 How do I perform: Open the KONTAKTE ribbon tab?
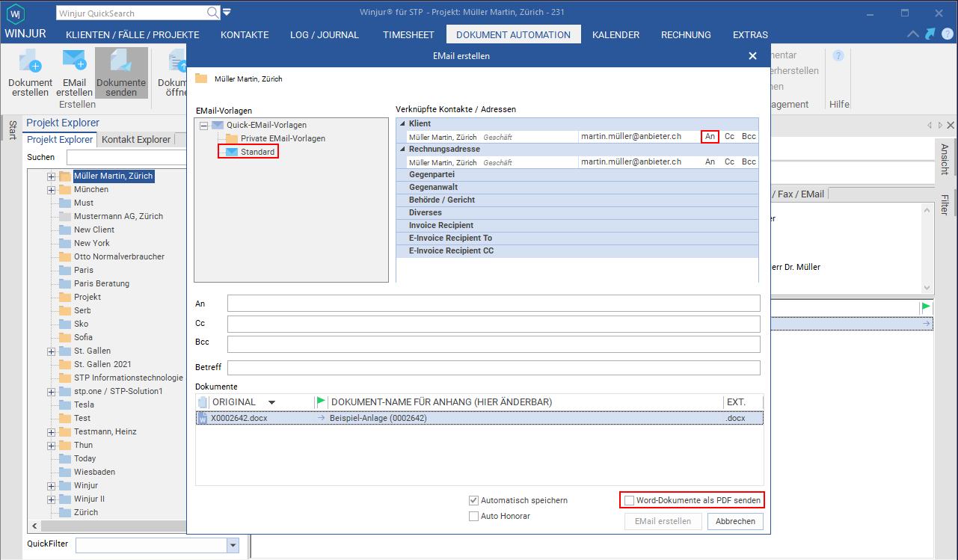[245, 34]
